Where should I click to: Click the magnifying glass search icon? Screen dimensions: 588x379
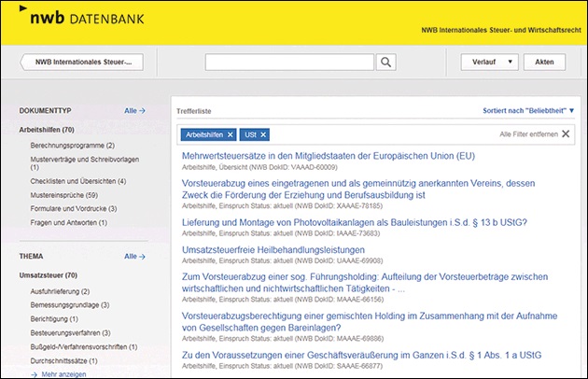click(386, 63)
